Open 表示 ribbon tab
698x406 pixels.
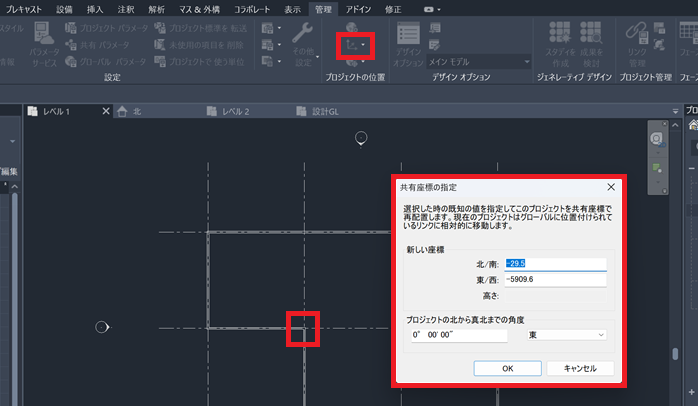pyautogui.click(x=292, y=9)
